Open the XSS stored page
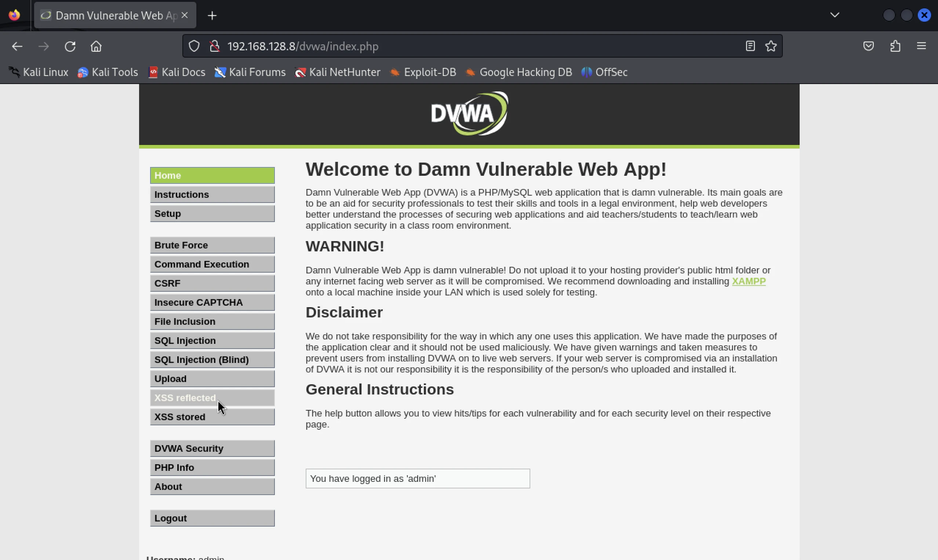The width and height of the screenshot is (938, 560). click(212, 417)
